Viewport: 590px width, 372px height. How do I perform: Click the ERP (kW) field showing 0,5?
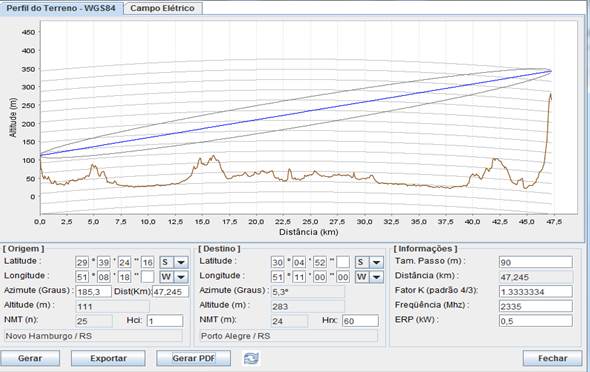click(536, 321)
